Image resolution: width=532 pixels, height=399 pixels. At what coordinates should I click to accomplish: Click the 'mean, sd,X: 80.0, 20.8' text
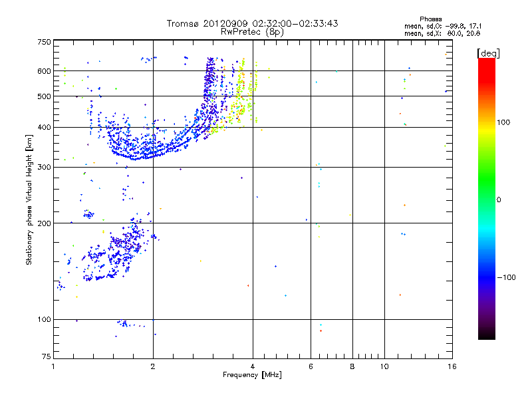tap(442, 33)
